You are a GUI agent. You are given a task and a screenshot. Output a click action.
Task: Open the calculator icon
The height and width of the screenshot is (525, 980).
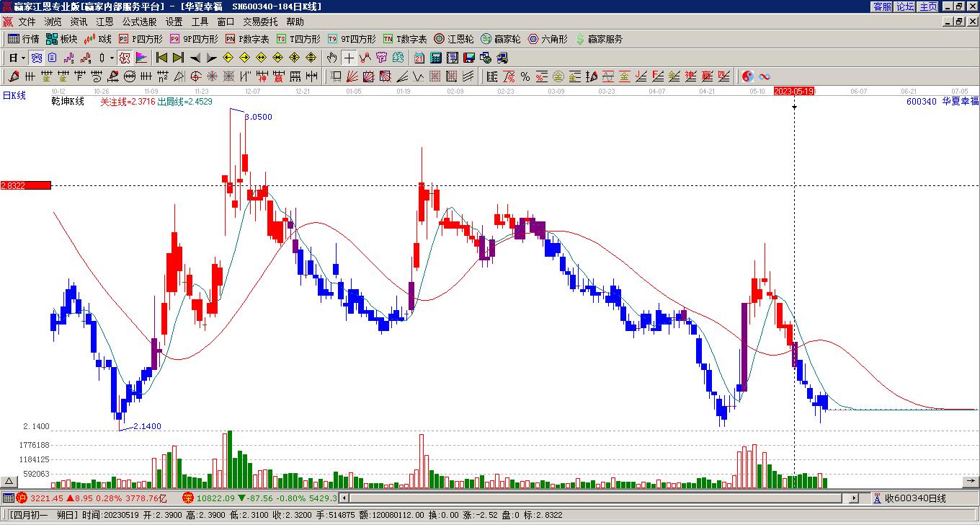click(436, 58)
